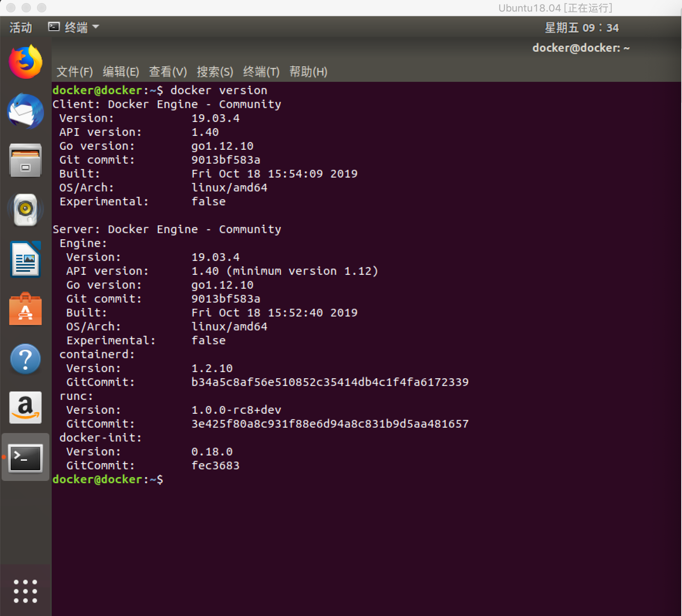Screen dimensions: 682x616
Task: Open the clock showing 星期五 09:34
Action: point(581,28)
